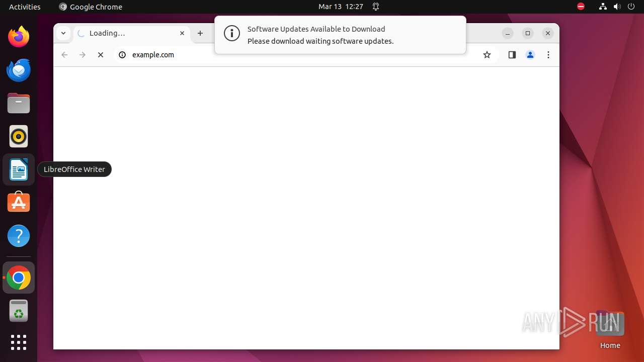Launch Thunderbird Mail from the dock
This screenshot has height=362, width=644.
click(x=19, y=70)
